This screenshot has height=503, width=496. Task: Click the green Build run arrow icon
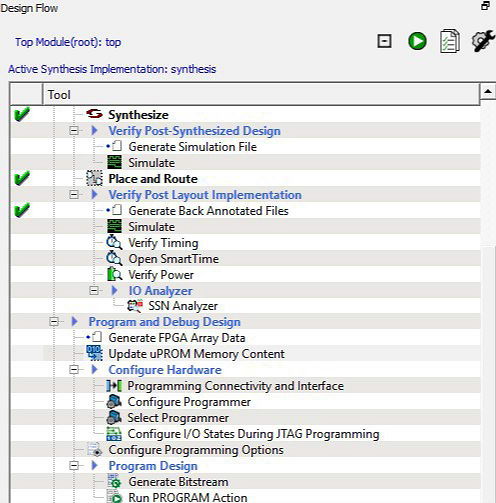(417, 41)
